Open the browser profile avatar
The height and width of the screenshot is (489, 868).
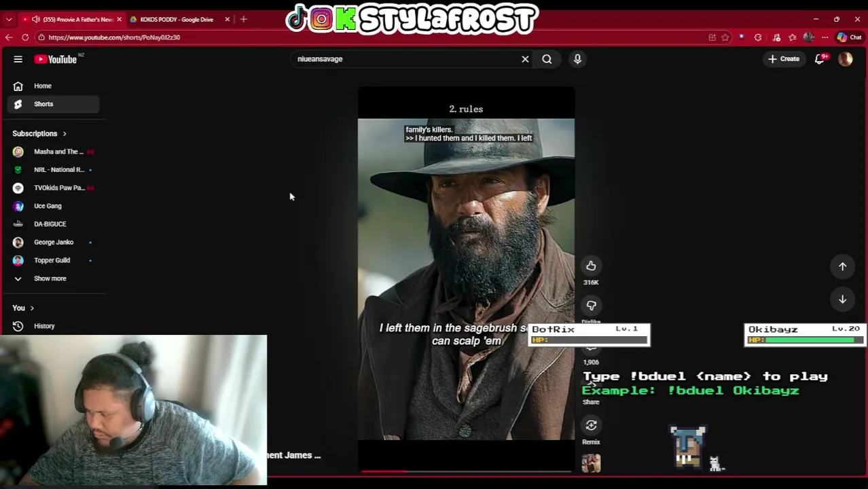808,37
